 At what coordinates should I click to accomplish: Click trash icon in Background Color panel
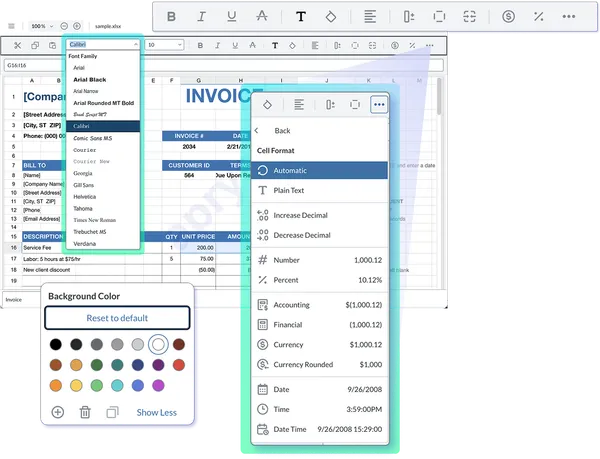click(x=85, y=412)
